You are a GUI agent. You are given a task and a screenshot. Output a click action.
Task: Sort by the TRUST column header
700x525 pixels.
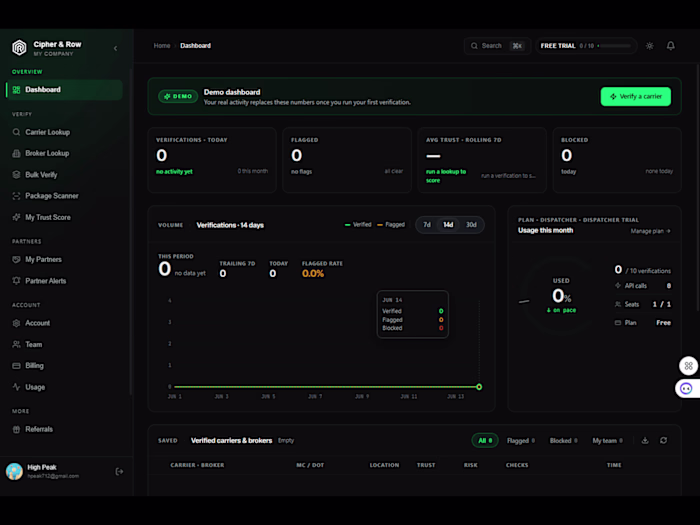tap(426, 465)
